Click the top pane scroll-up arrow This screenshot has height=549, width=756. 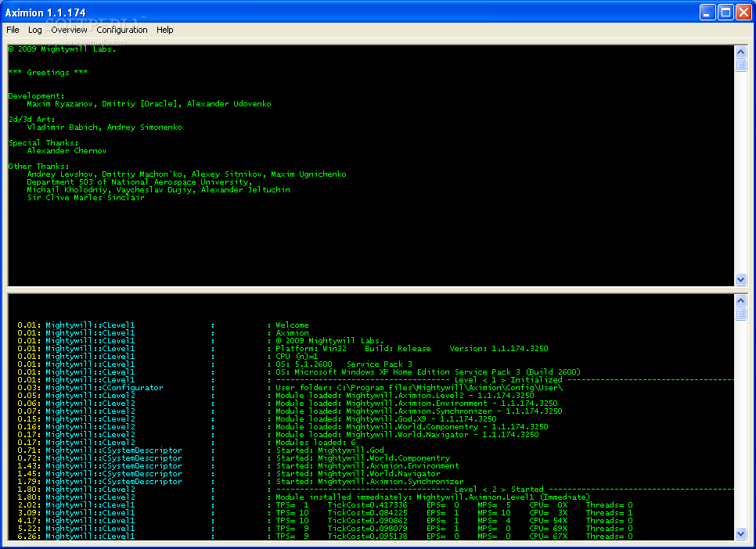tap(740, 52)
